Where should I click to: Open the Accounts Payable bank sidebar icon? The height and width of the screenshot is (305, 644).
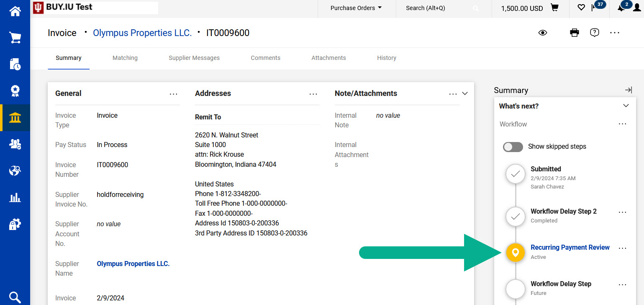(15, 118)
